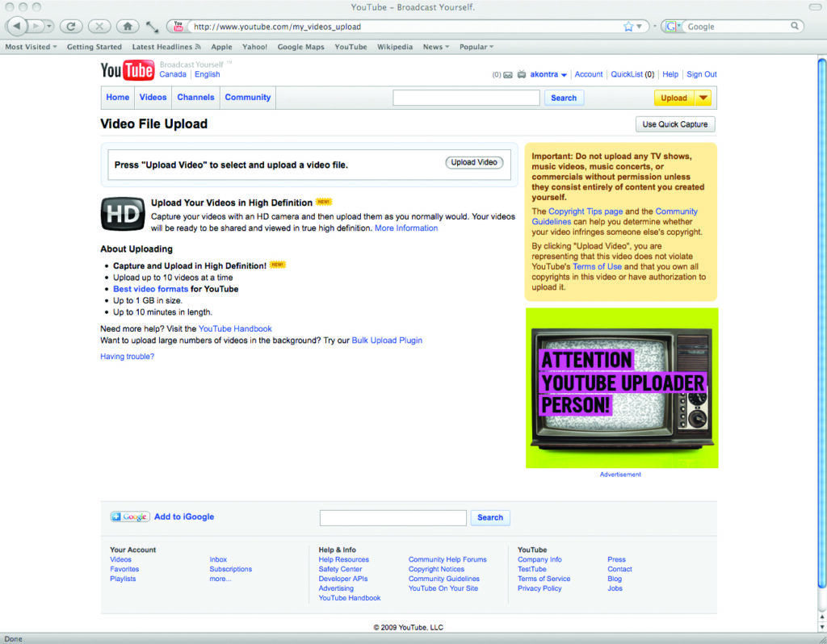
Task: Focus the footer search field
Action: point(393,517)
